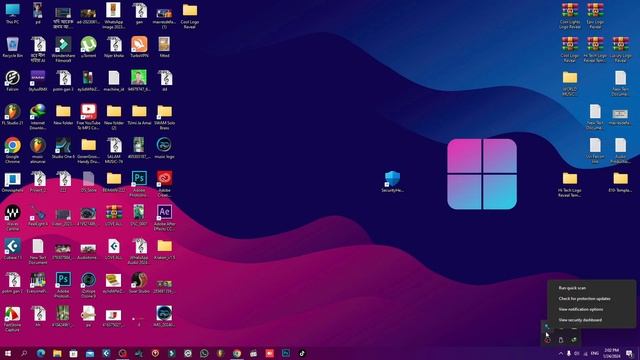640x360 pixels.
Task: Launch Microsoft Edge from the taskbar
Action: tap(41, 353)
